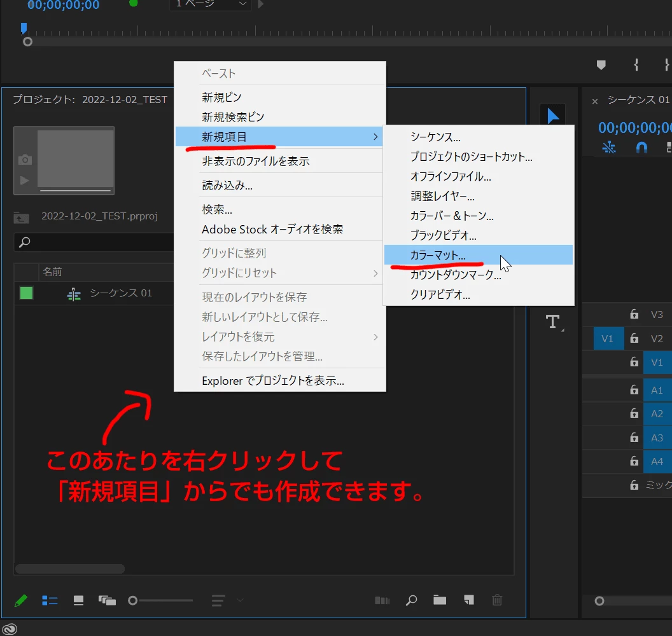Expand レイアウトを復元 submenu arrow
The width and height of the screenshot is (672, 636).
375,337
